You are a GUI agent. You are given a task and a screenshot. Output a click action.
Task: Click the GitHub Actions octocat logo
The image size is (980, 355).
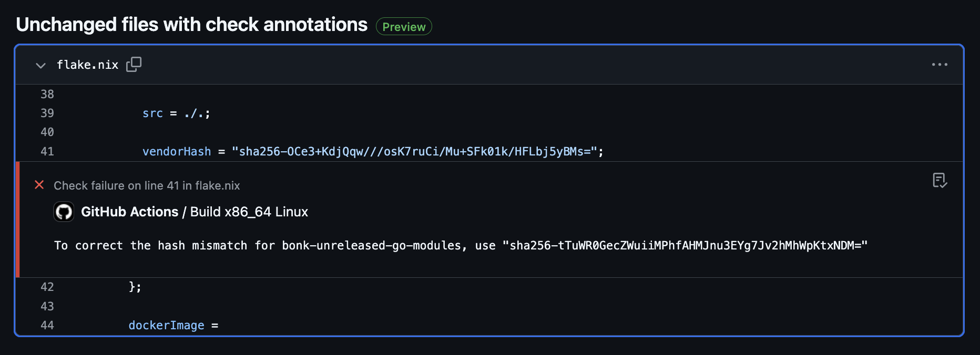pyautogui.click(x=64, y=212)
